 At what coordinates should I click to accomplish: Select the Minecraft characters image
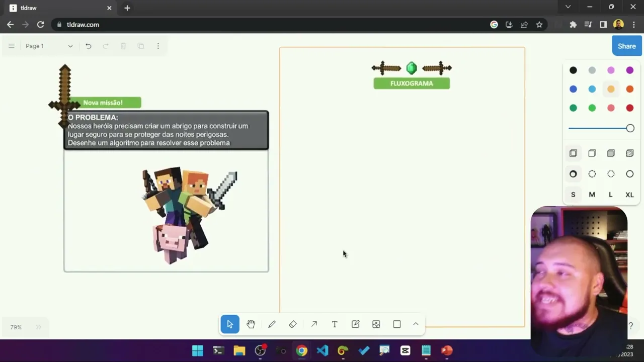tap(190, 215)
